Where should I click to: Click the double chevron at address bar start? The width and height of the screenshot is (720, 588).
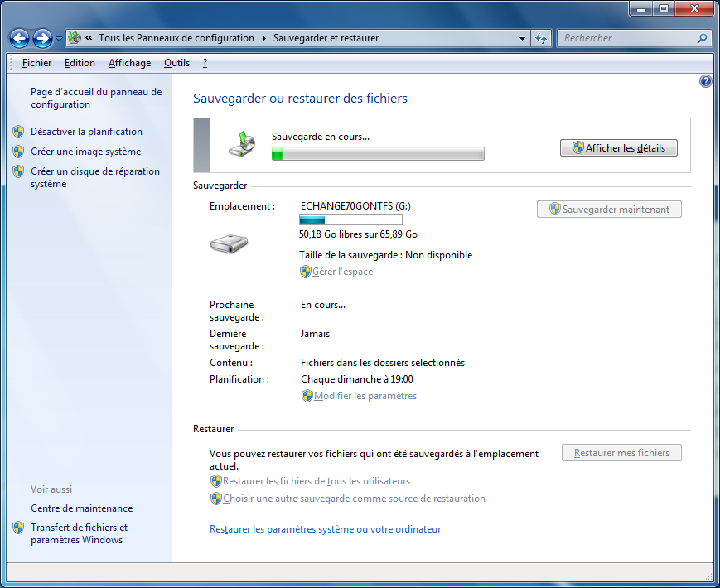[x=89, y=37]
